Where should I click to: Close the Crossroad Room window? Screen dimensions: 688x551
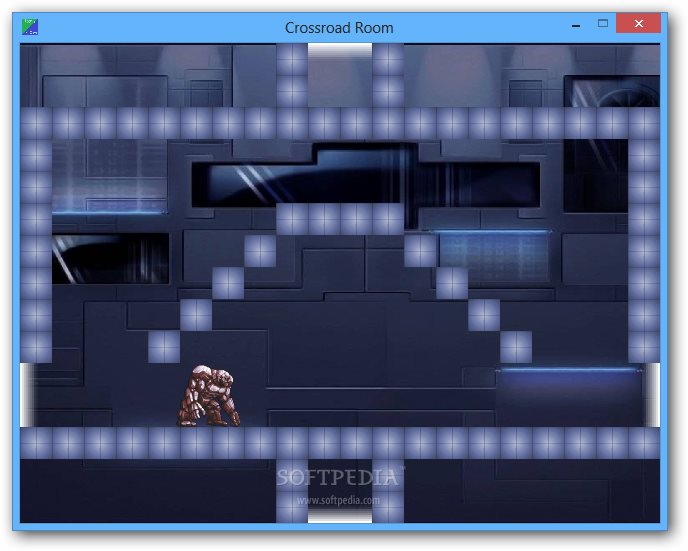point(638,24)
